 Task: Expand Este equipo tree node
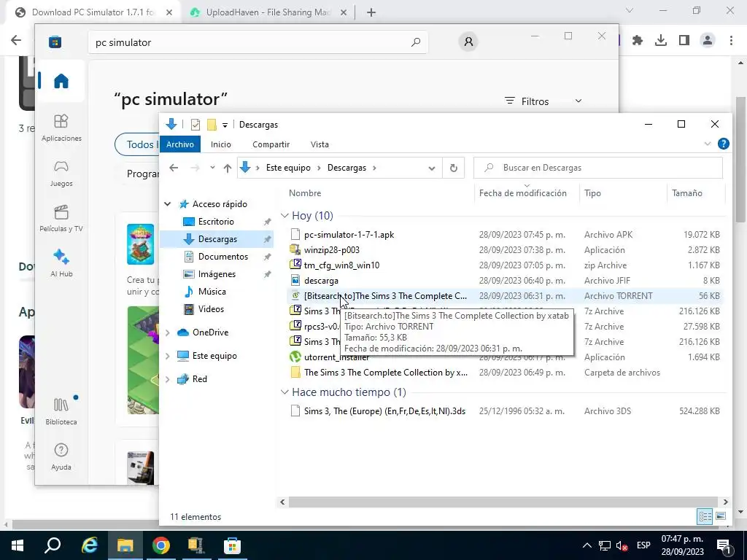[168, 356]
